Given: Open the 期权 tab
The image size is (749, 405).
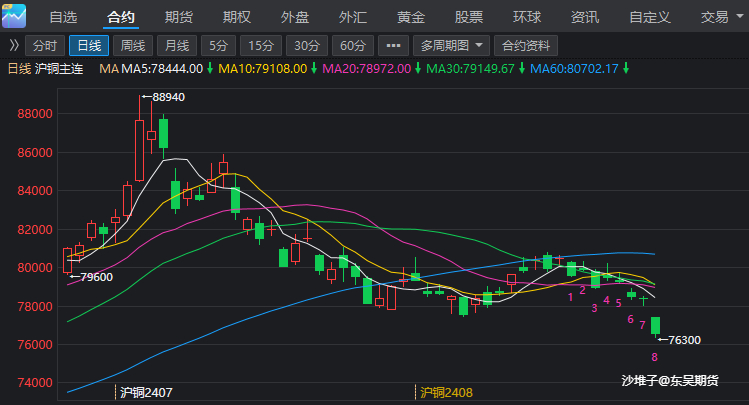Looking at the screenshot, I should point(237,17).
